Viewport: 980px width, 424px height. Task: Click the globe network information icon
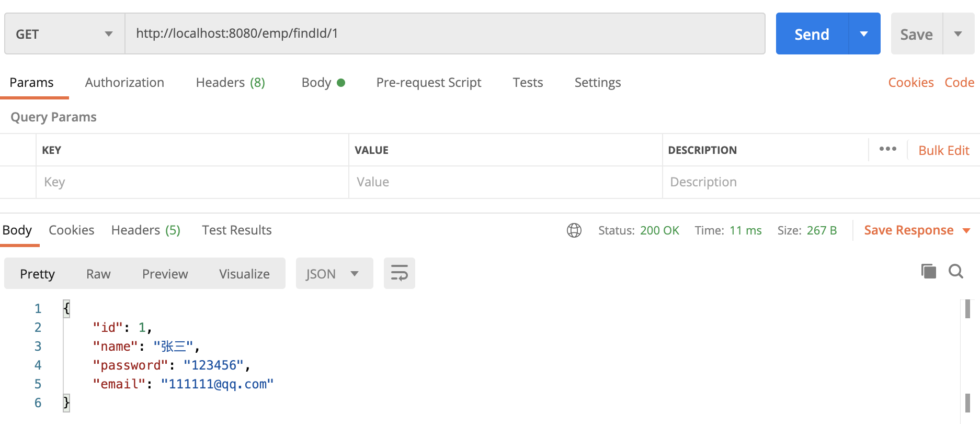point(574,230)
